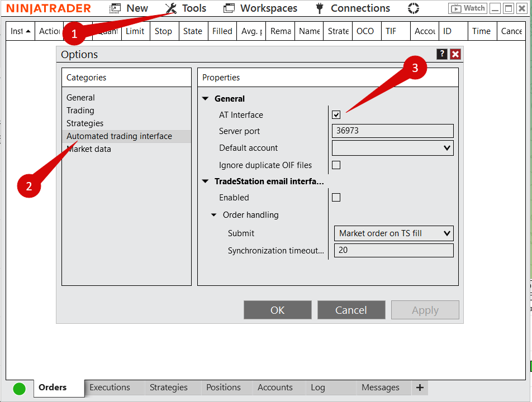Click the Server port field

[392, 131]
